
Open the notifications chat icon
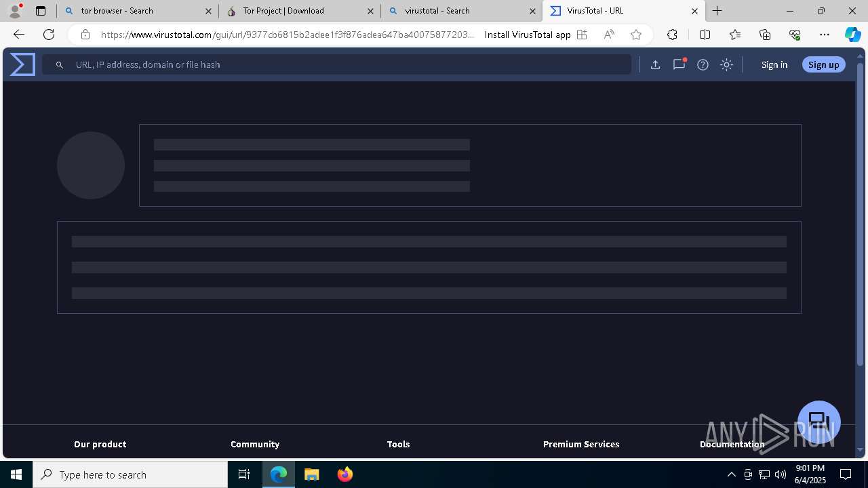(679, 64)
